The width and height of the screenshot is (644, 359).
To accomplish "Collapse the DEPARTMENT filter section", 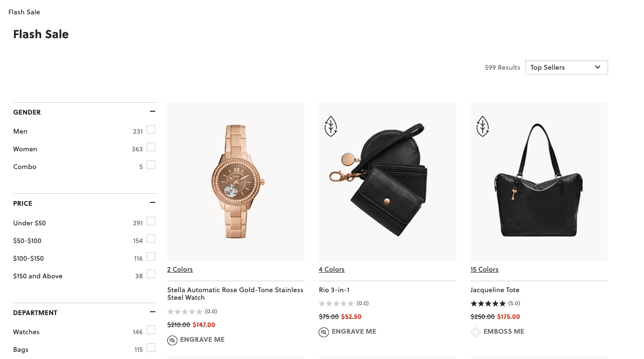I will pos(152,311).
